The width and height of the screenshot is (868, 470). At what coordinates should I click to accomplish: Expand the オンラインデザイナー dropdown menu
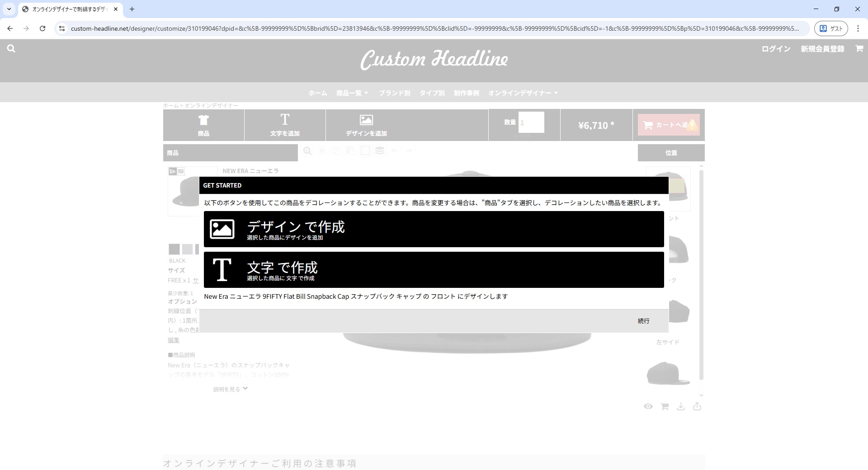pos(523,93)
